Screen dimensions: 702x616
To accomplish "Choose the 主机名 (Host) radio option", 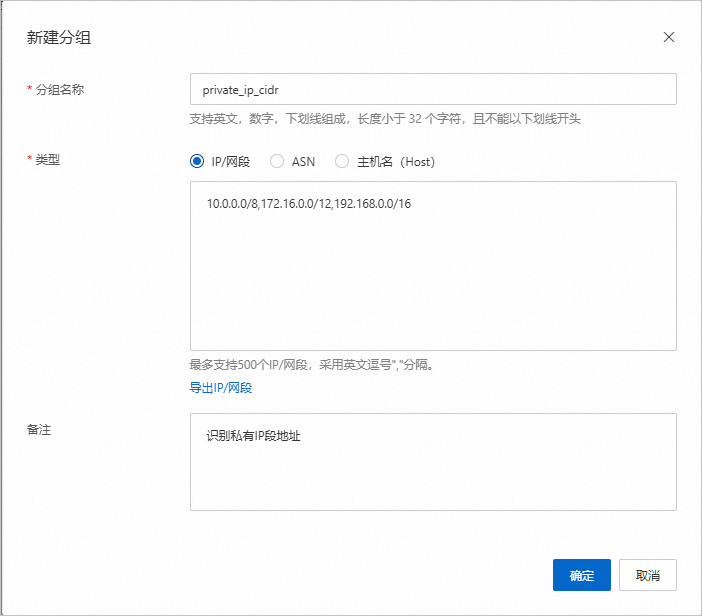I will coord(342,161).
